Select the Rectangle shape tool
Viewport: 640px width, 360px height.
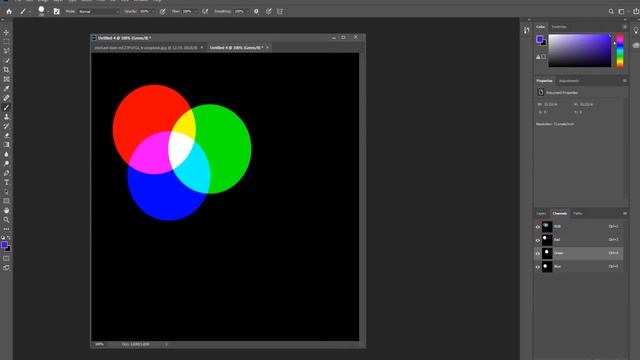click(x=6, y=201)
